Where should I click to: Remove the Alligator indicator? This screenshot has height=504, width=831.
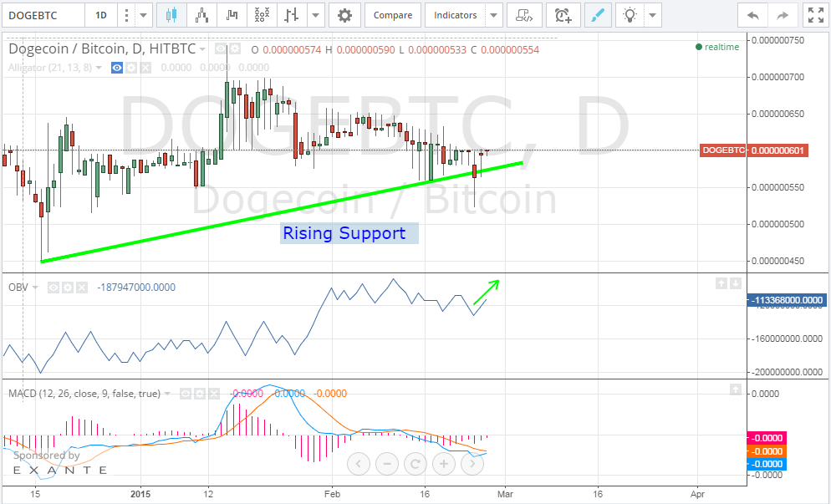click(145, 68)
